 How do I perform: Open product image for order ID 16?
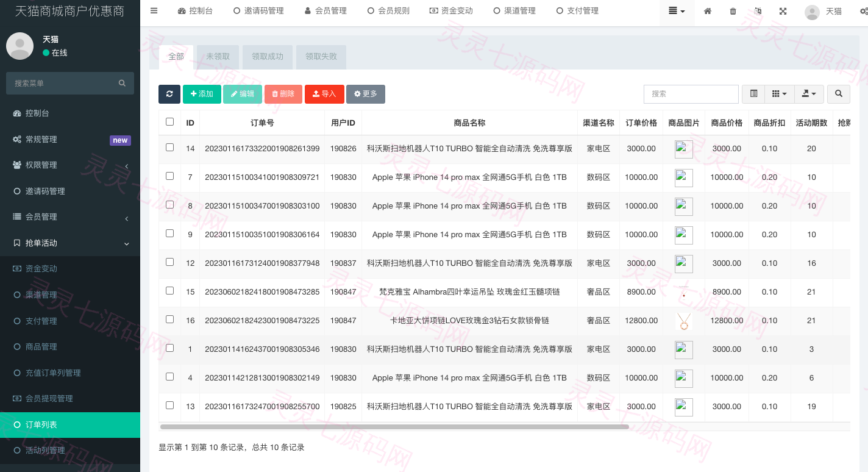(x=684, y=321)
